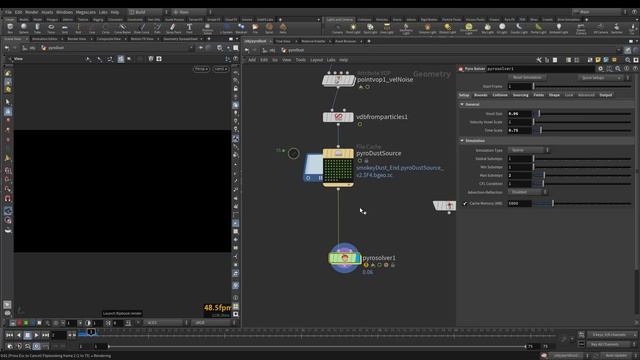Click the Reset Simulation button
Screen dimensions: 640x360
527,78
